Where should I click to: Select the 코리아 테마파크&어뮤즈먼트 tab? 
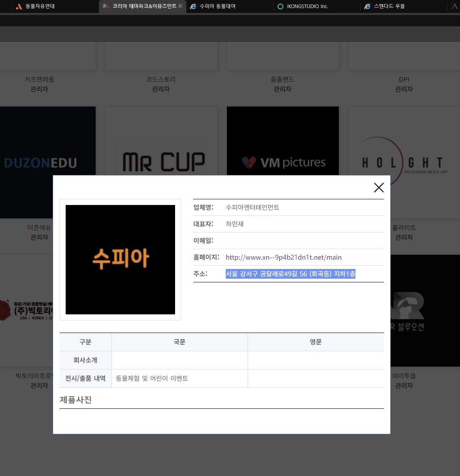tap(142, 6)
